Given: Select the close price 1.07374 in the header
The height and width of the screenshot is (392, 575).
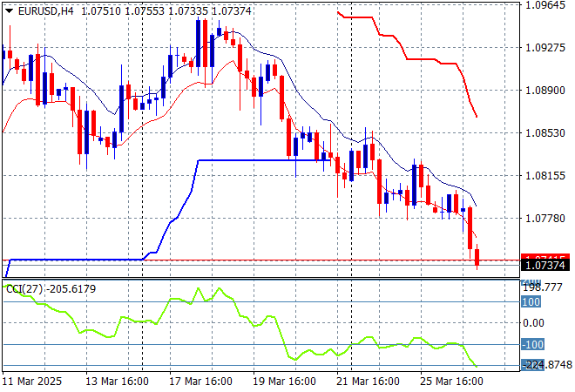Looking at the screenshot, I should pyautogui.click(x=232, y=11).
